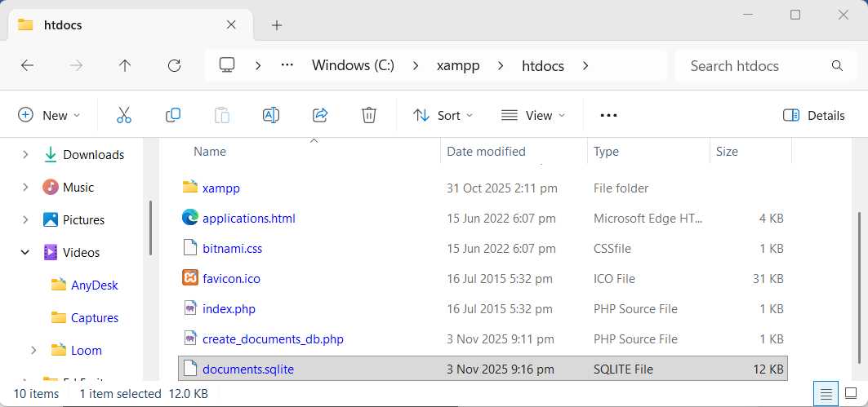Screen dimensions: 868x407
Task: Click the Music icon in sidebar
Action: 51,187
